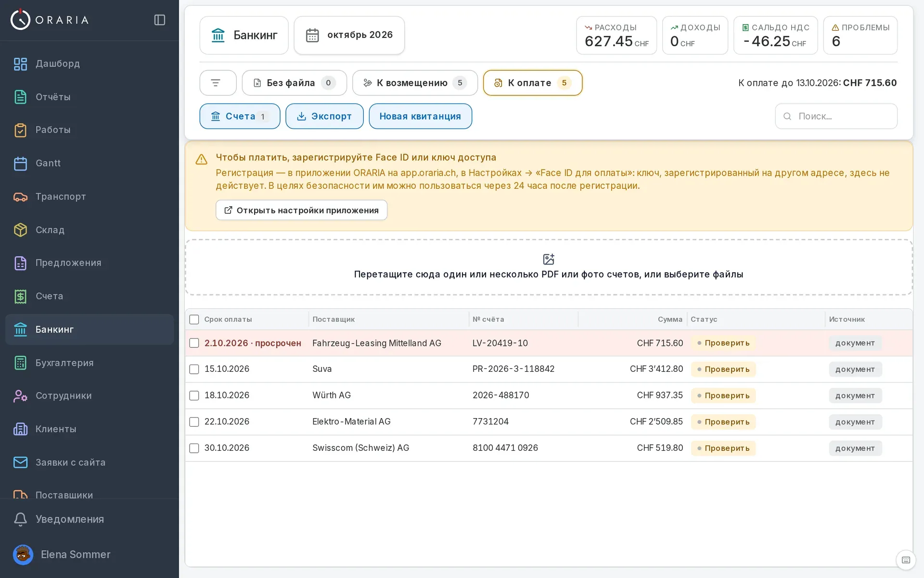Click Elena Sommer's avatar
This screenshot has height=578, width=924.
23,554
